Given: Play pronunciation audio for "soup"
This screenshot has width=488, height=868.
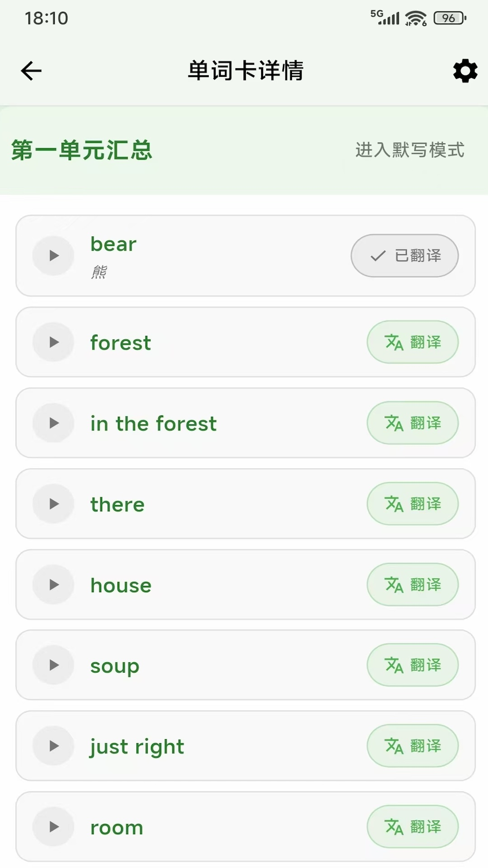Looking at the screenshot, I should coord(53,665).
